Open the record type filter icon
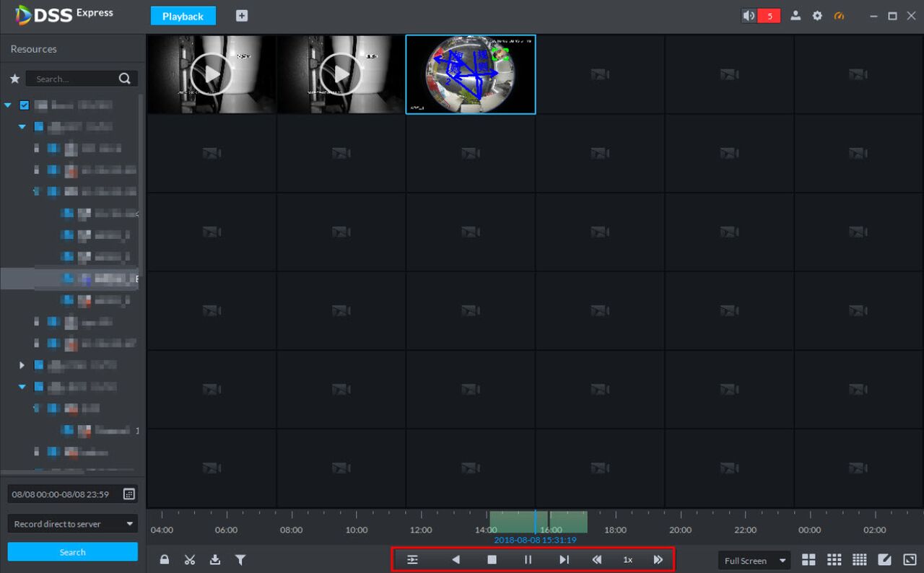This screenshot has width=924, height=573. point(240,559)
